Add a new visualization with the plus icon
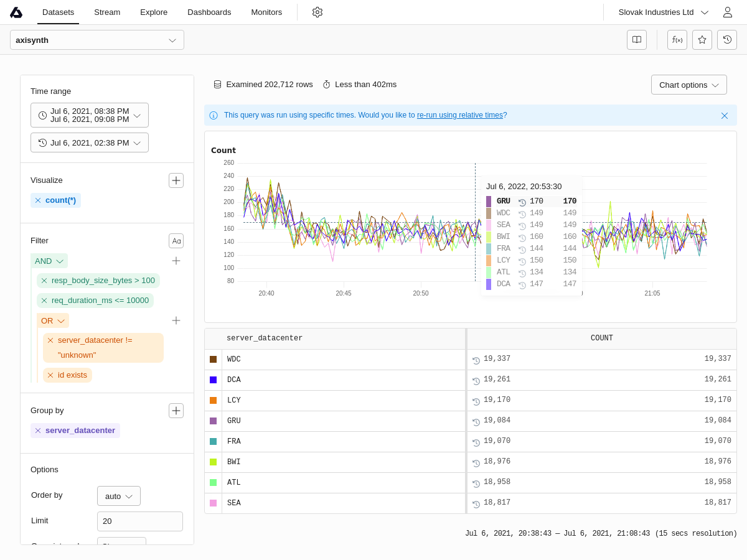Image resolution: width=747 pixels, height=560 pixels. pyautogui.click(x=176, y=180)
